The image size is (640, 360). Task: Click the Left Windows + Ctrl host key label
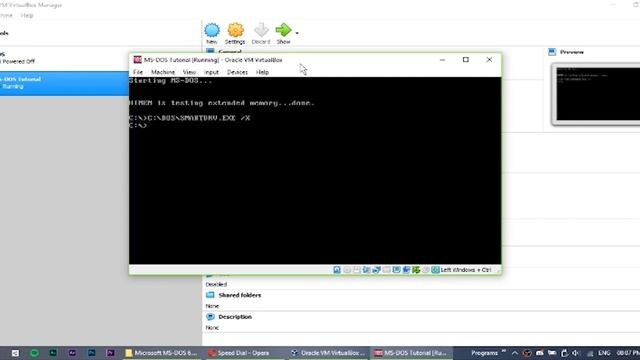pyautogui.click(x=466, y=270)
